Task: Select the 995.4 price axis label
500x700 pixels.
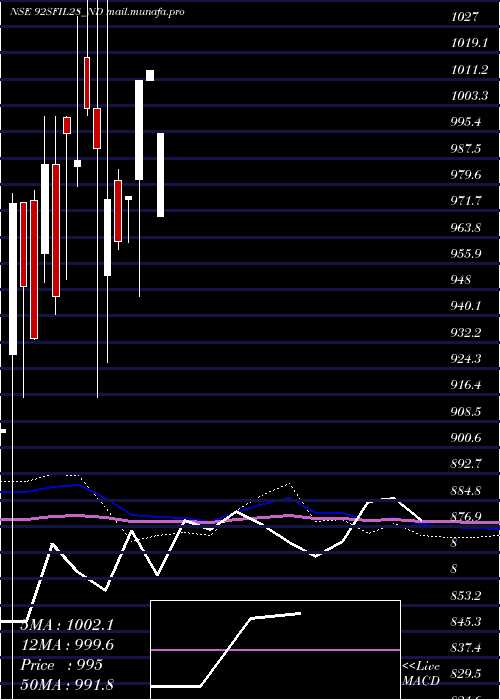Action: (466, 122)
